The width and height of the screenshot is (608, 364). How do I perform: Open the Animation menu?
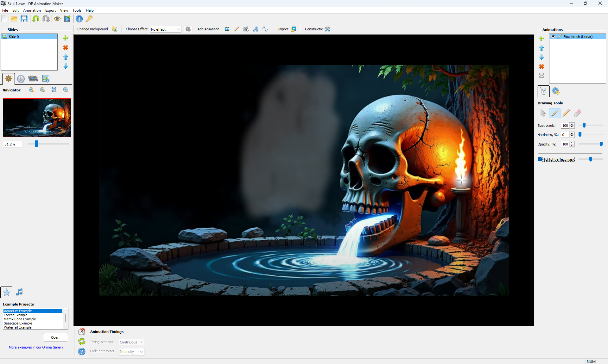click(32, 10)
